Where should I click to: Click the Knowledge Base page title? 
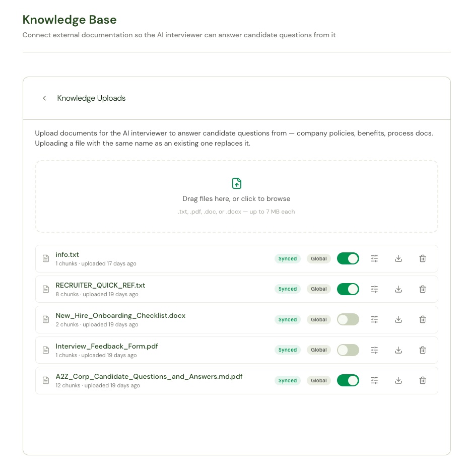pyautogui.click(x=70, y=20)
